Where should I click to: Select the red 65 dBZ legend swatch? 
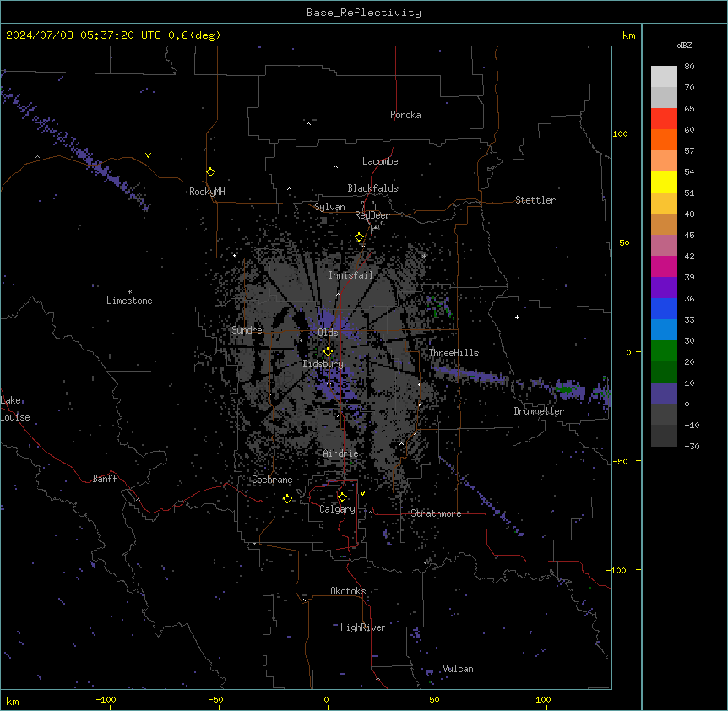pos(664,119)
